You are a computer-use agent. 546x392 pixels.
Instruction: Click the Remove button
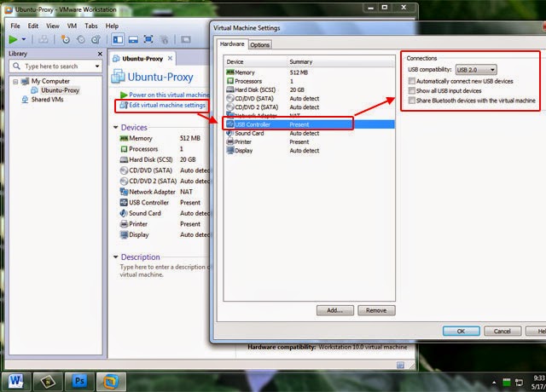[376, 310]
